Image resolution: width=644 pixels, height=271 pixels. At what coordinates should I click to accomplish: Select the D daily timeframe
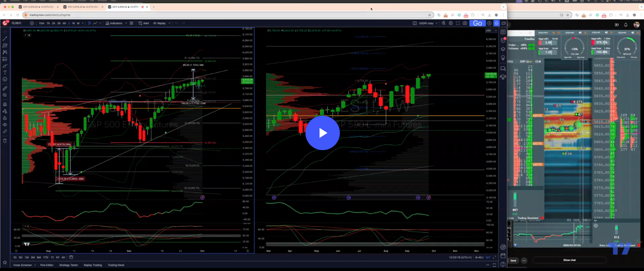69,23
